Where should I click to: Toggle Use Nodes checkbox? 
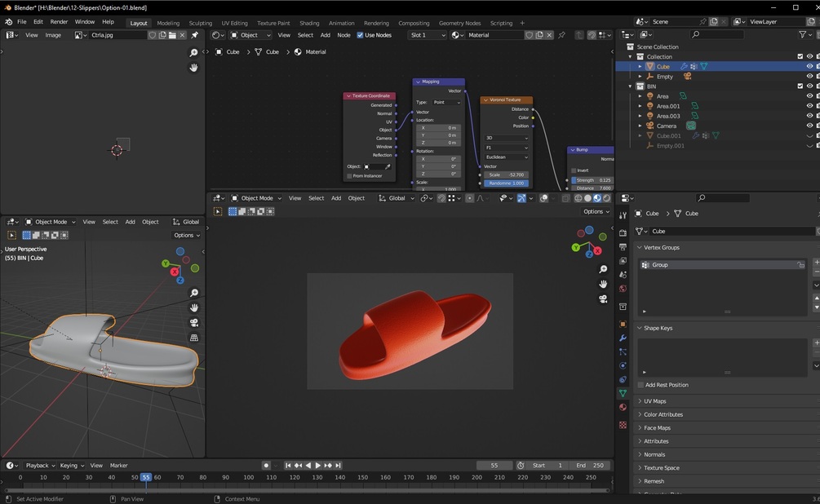(360, 35)
